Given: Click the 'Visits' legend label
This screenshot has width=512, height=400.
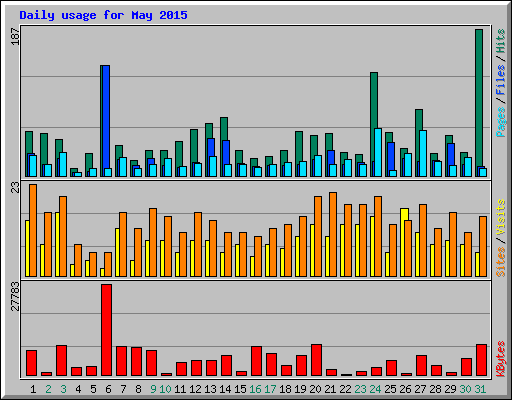Looking at the screenshot, I should tap(501, 218).
